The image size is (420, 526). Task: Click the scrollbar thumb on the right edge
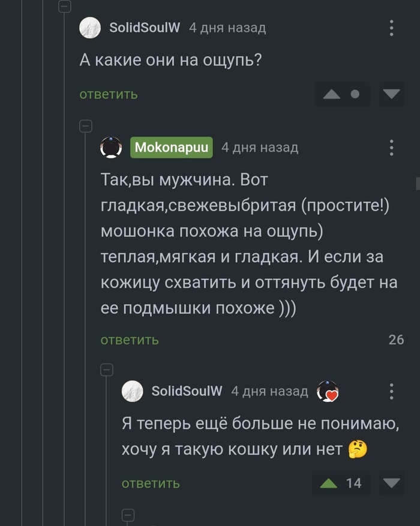pyautogui.click(x=417, y=182)
